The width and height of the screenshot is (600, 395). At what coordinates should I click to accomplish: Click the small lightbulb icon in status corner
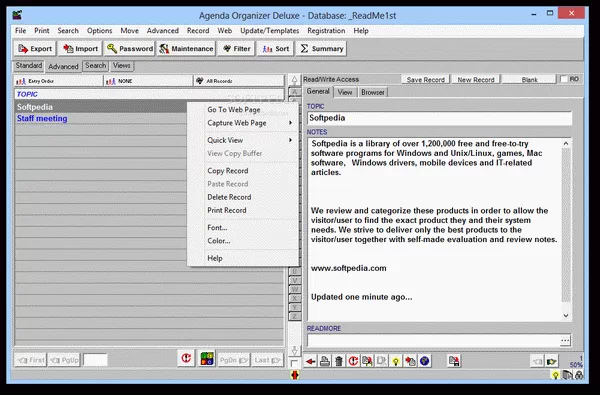(x=555, y=375)
